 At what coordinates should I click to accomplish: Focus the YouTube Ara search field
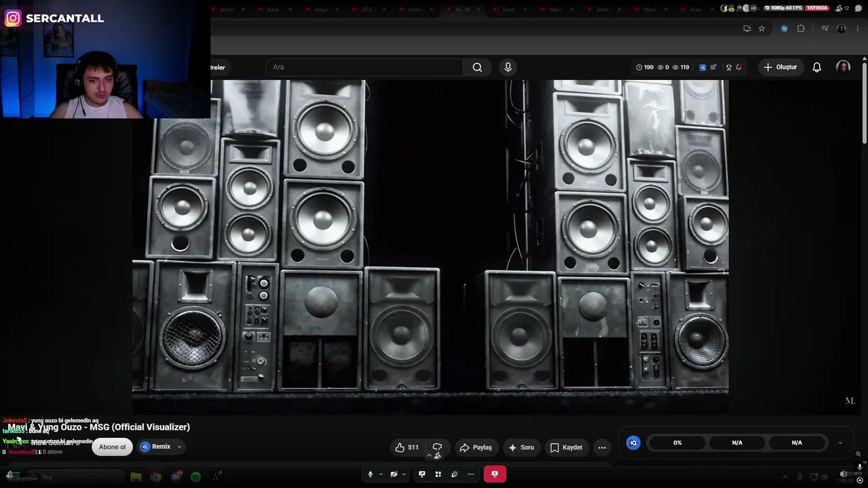365,67
